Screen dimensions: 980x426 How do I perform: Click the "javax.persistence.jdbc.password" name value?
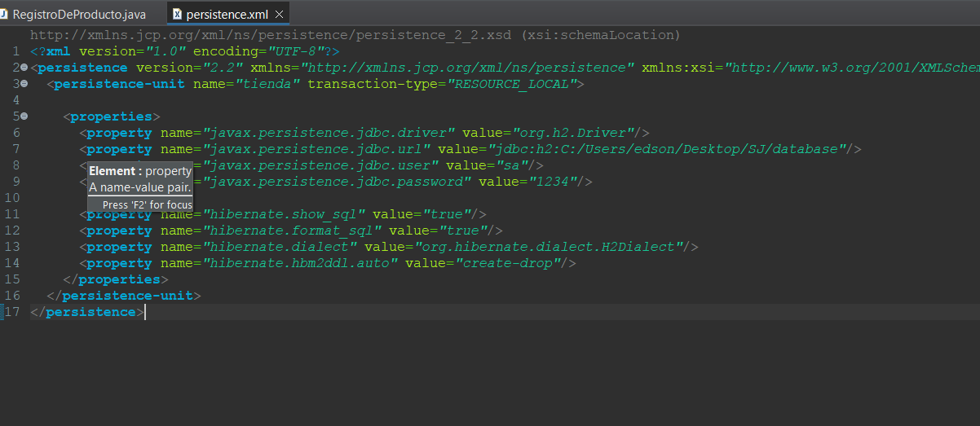coord(337,182)
